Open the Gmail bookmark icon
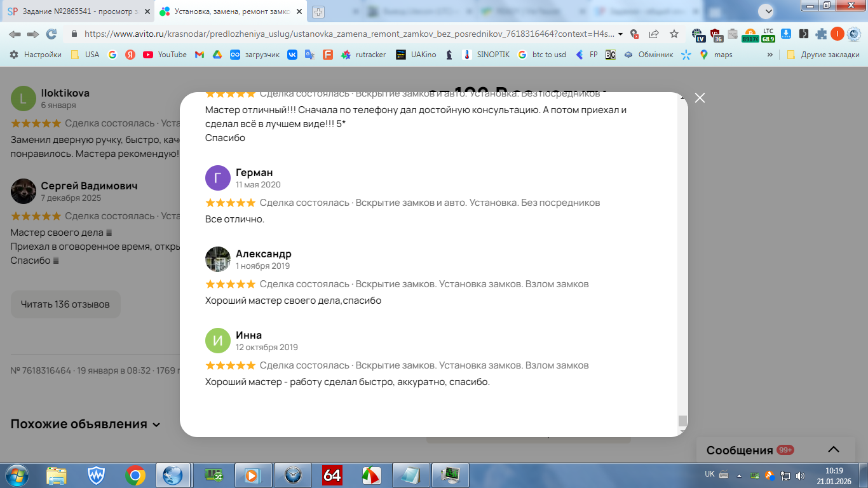868x488 pixels. point(199,55)
